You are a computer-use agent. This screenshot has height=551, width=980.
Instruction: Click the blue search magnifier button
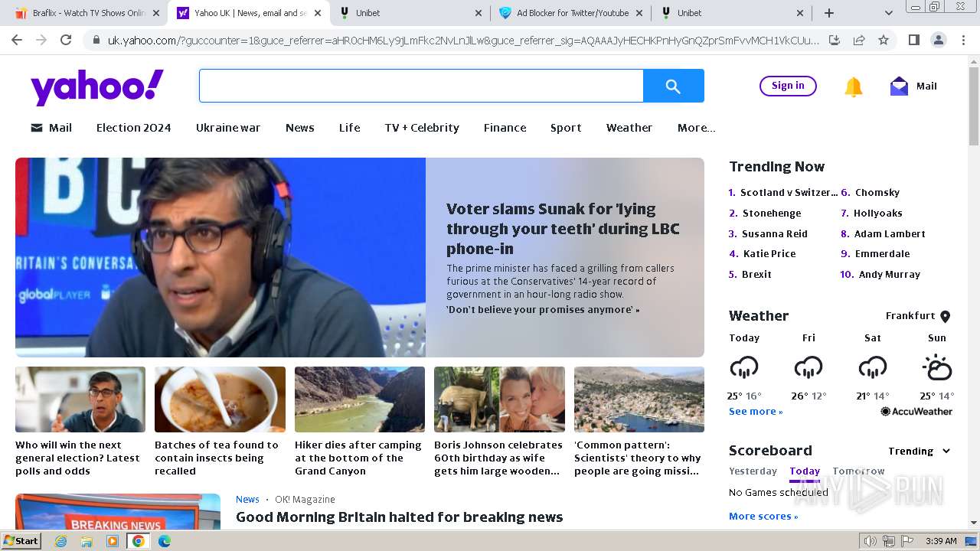point(673,86)
